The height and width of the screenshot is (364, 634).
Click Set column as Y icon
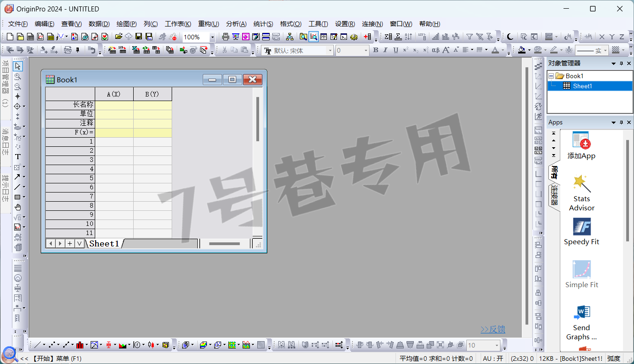(612, 37)
